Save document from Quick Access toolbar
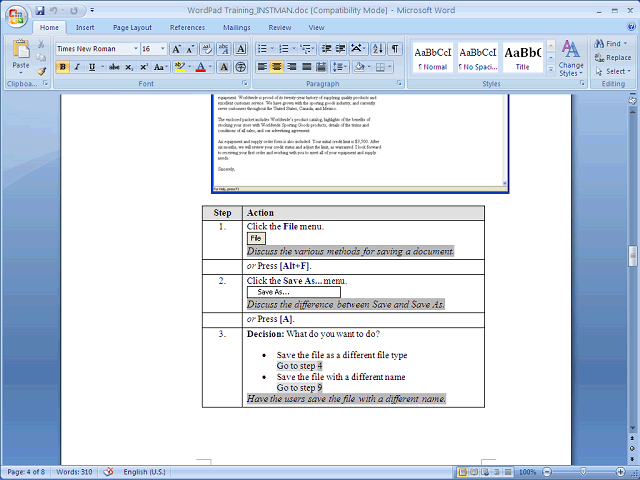 (40, 11)
